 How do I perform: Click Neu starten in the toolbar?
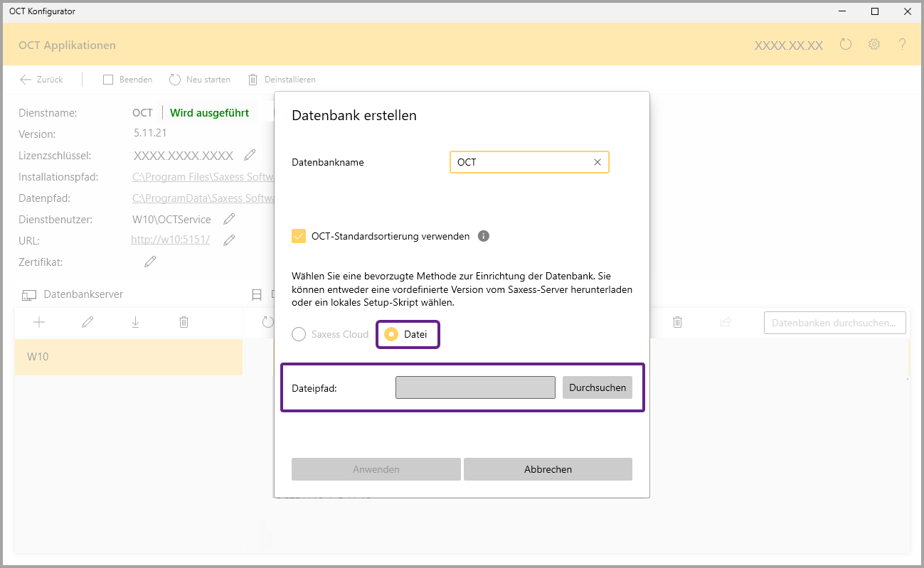coord(200,80)
